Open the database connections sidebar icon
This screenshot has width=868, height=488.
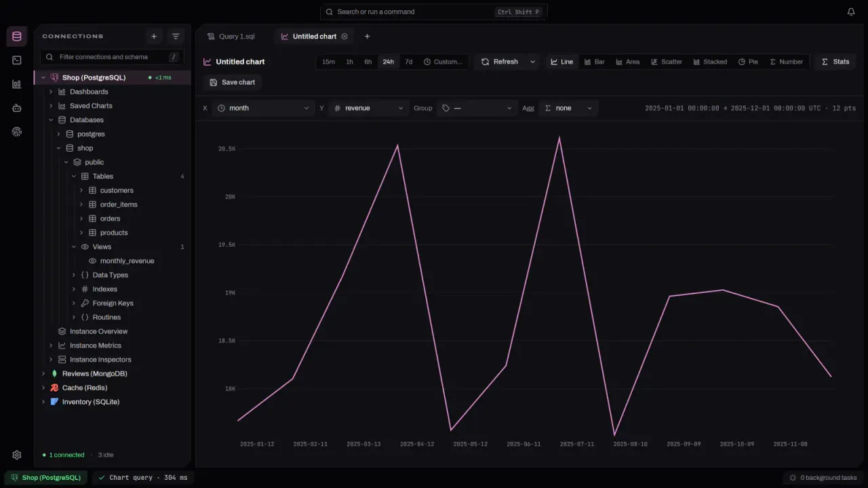click(x=17, y=37)
